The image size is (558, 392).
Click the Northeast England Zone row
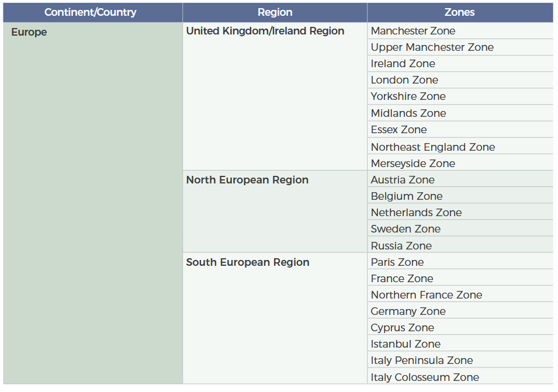coord(432,147)
